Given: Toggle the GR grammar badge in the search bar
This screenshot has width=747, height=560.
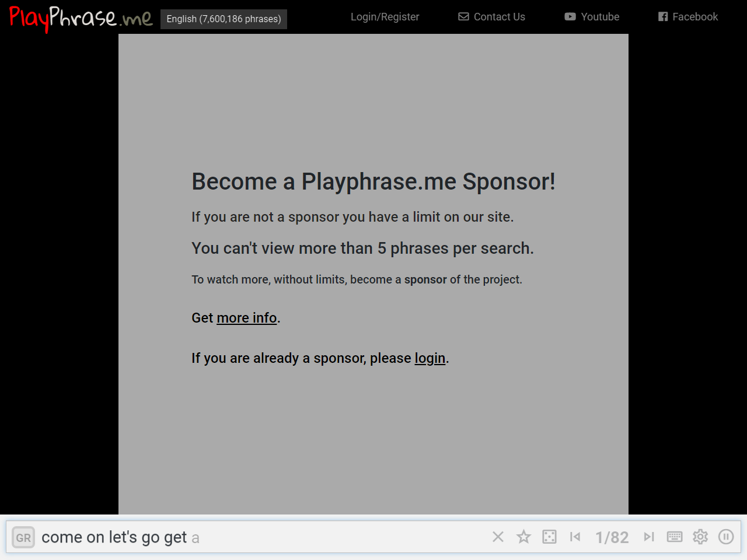Looking at the screenshot, I should point(23,537).
